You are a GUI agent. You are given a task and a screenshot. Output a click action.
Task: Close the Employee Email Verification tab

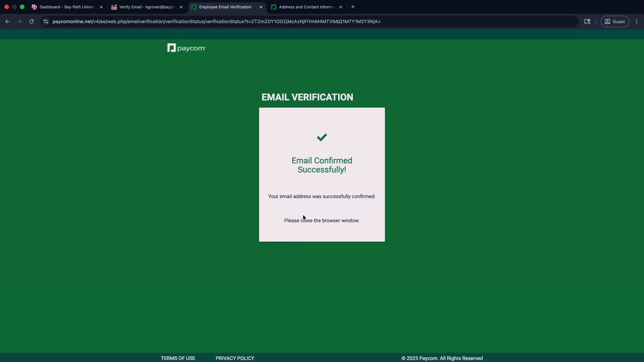tap(261, 7)
